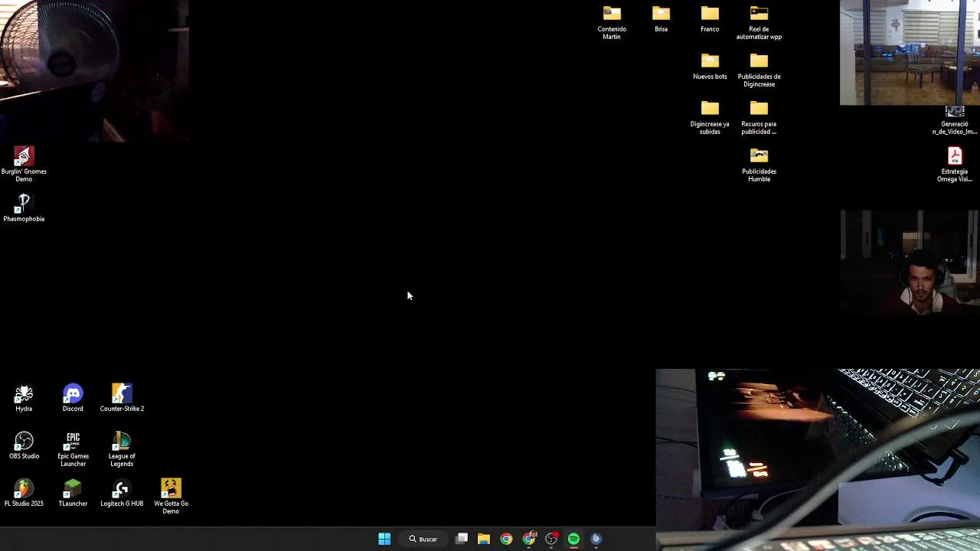Select the Logitech G HUB shortcut

(x=122, y=493)
